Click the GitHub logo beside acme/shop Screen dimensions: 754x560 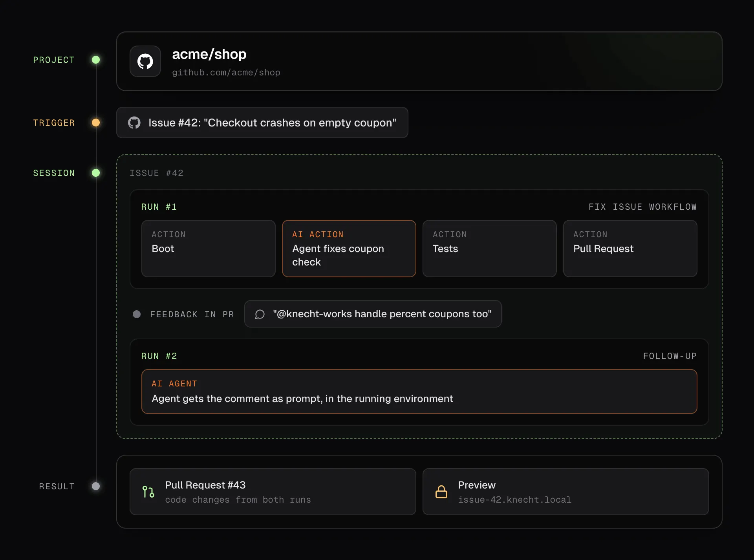point(145,61)
